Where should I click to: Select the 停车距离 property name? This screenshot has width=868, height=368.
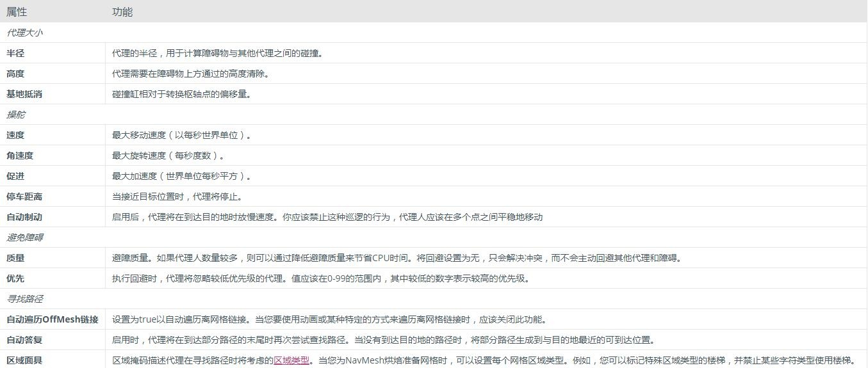pyautogui.click(x=24, y=196)
